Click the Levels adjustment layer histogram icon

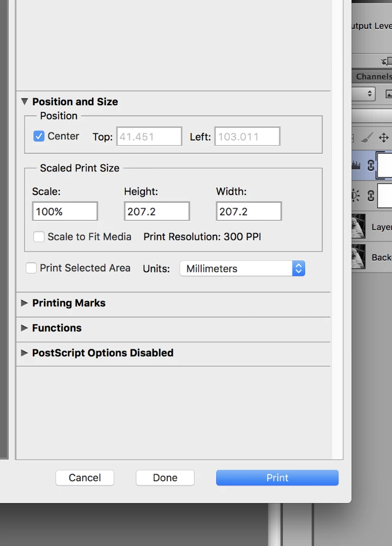[356, 165]
